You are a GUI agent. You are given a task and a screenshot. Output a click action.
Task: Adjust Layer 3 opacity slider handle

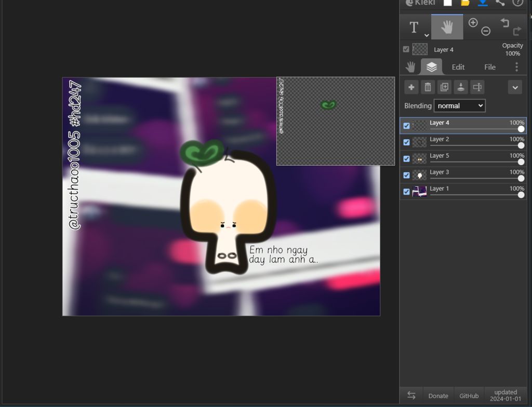(521, 179)
